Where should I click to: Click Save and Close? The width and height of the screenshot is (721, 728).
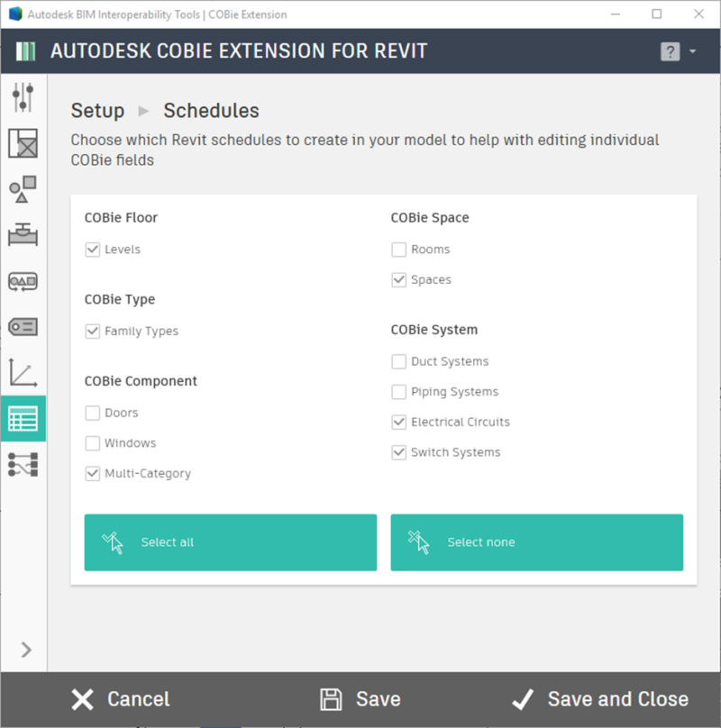click(x=599, y=699)
